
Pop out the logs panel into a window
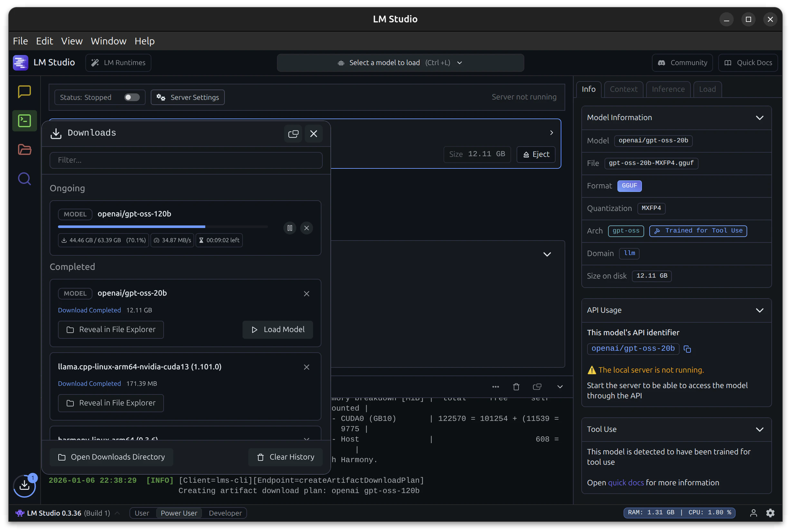coord(537,387)
